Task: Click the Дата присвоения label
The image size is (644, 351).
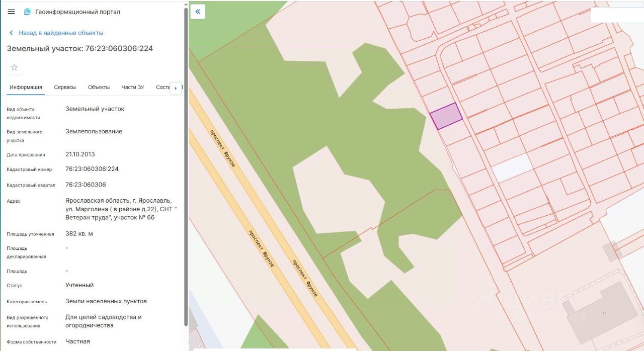Action: point(26,155)
